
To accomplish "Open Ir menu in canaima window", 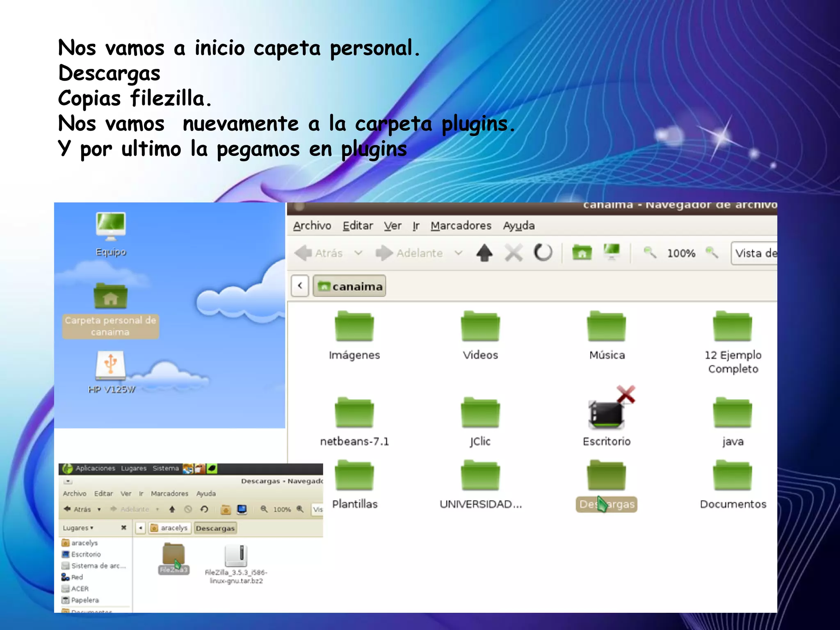I will coord(416,226).
